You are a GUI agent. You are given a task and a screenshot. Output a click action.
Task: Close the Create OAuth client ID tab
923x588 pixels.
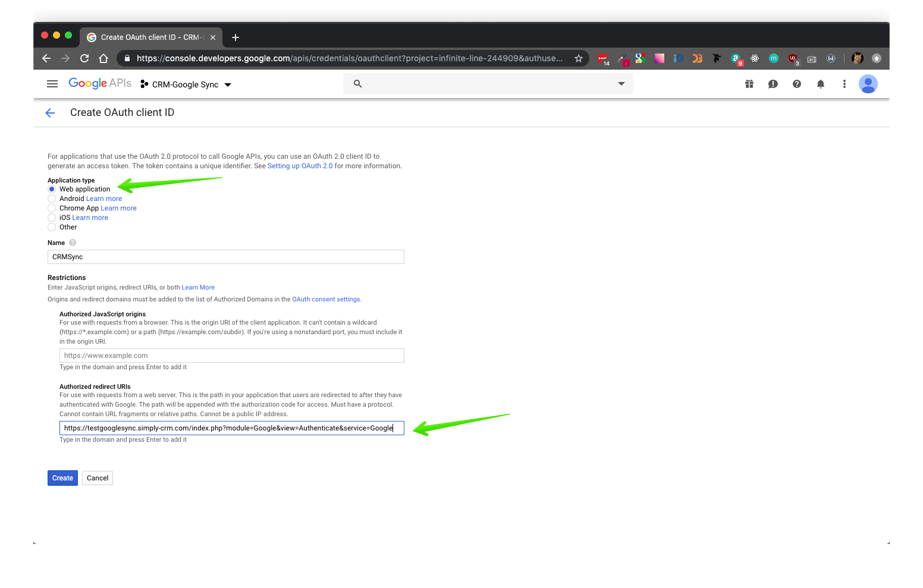213,37
